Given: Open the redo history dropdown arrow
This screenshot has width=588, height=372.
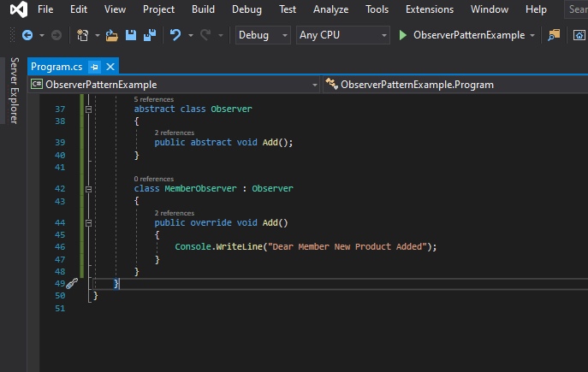Looking at the screenshot, I should 221,36.
